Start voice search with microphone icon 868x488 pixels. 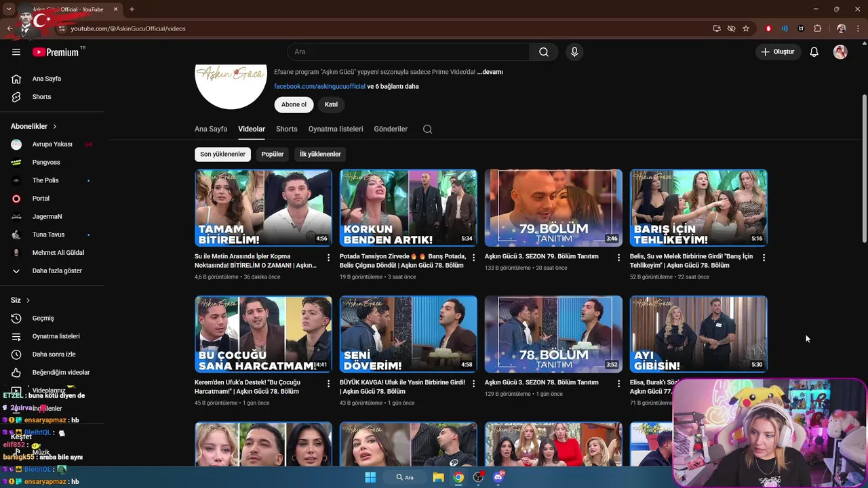click(x=574, y=52)
